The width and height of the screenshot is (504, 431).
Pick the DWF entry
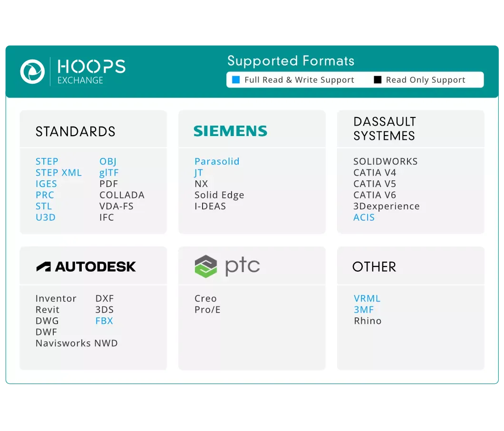pos(46,332)
